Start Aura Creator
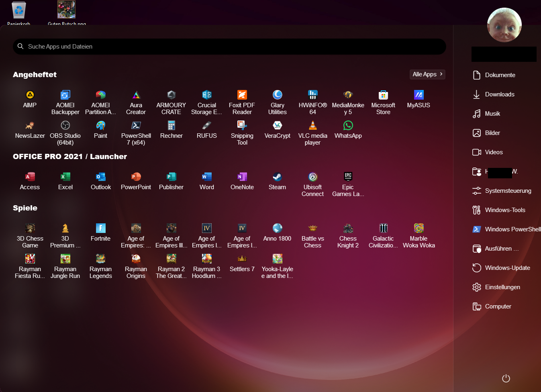 [x=136, y=102]
